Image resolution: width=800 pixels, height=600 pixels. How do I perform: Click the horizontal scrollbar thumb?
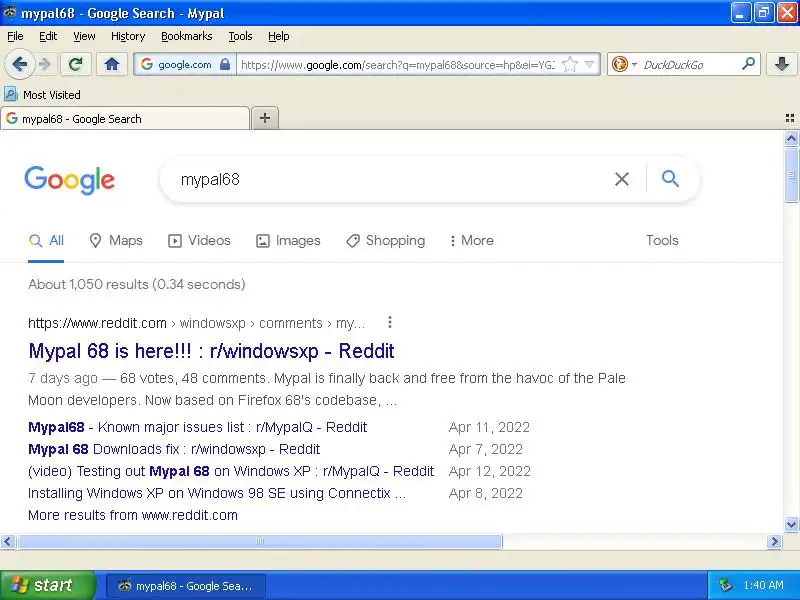260,541
